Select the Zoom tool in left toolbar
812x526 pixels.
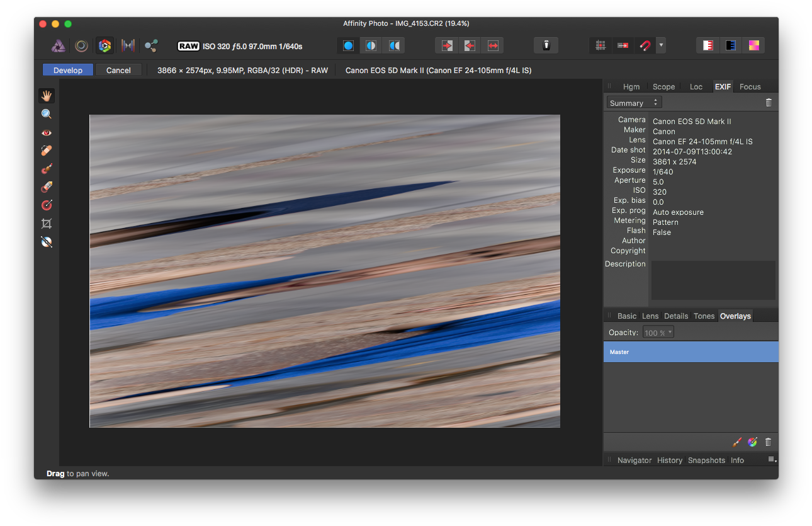[47, 114]
